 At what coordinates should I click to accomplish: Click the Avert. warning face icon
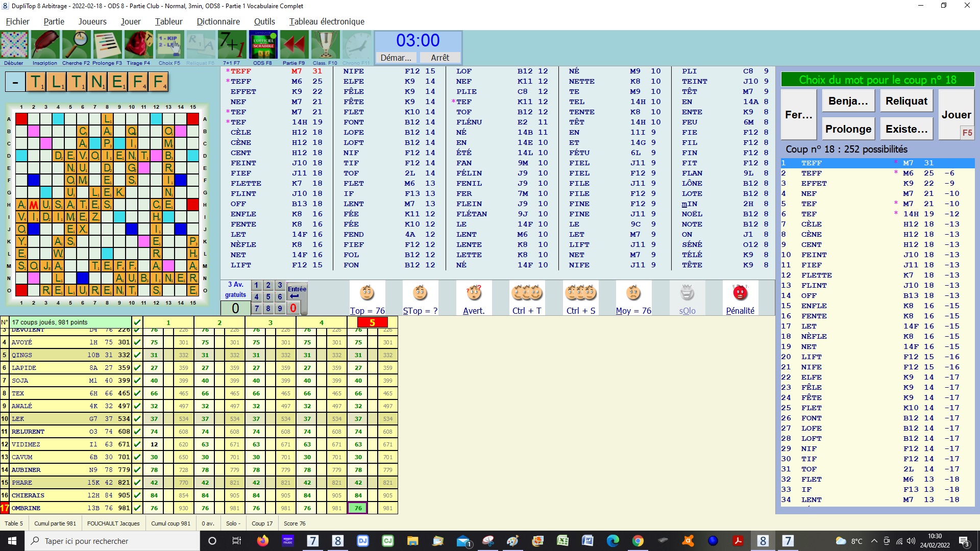click(x=473, y=294)
